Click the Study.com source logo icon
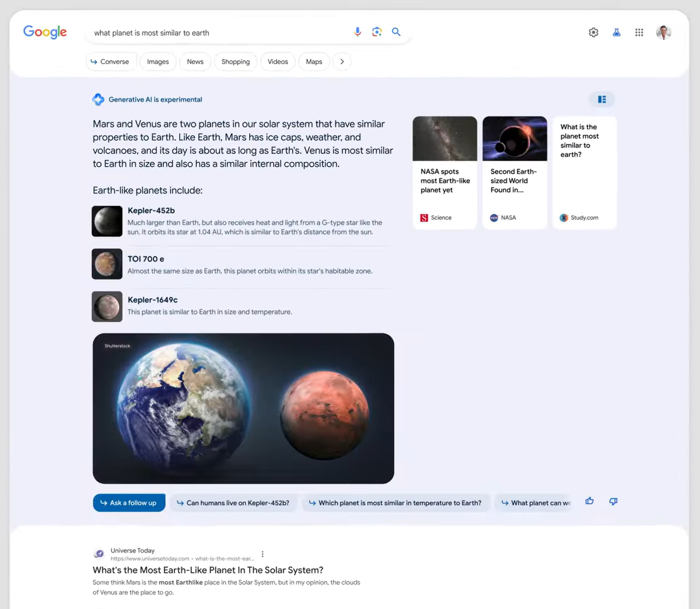The height and width of the screenshot is (609, 700). point(563,218)
